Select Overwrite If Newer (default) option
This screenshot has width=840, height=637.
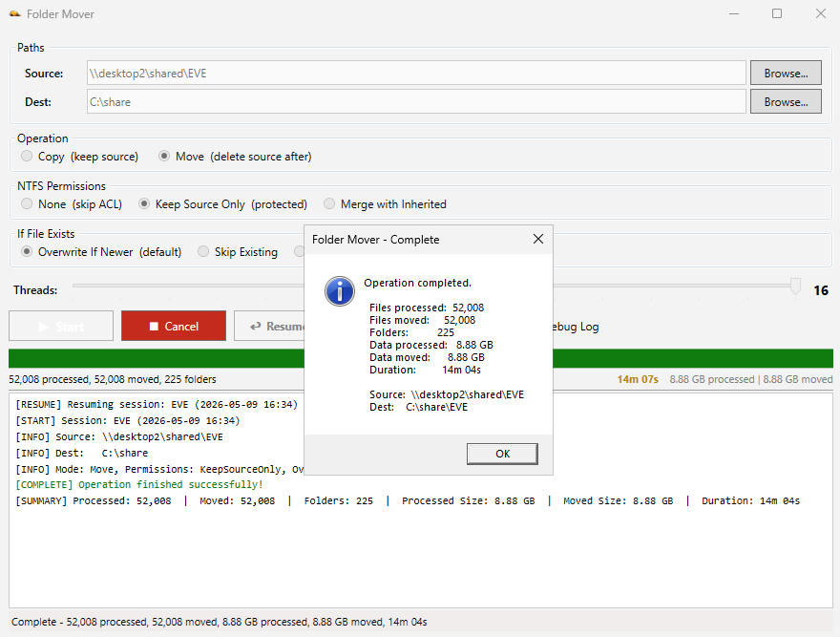[101, 252]
